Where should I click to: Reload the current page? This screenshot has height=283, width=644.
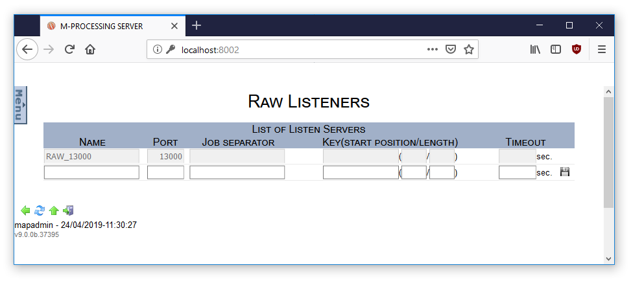tap(69, 49)
